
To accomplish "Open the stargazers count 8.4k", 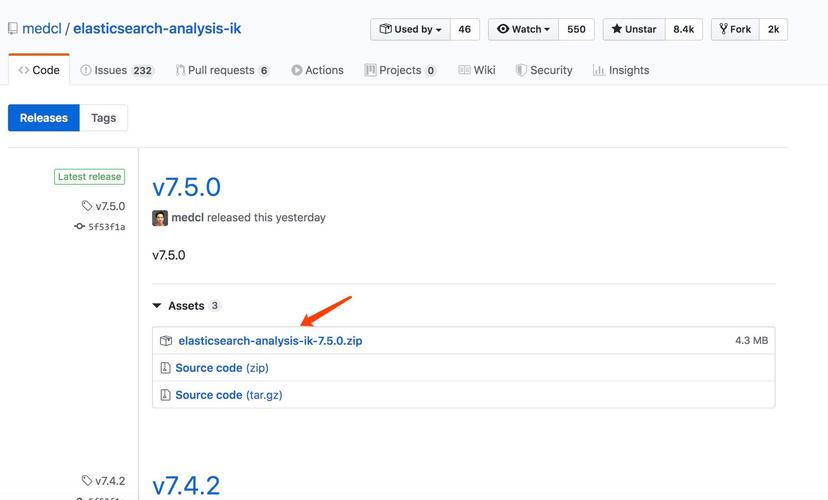I will (x=683, y=30).
